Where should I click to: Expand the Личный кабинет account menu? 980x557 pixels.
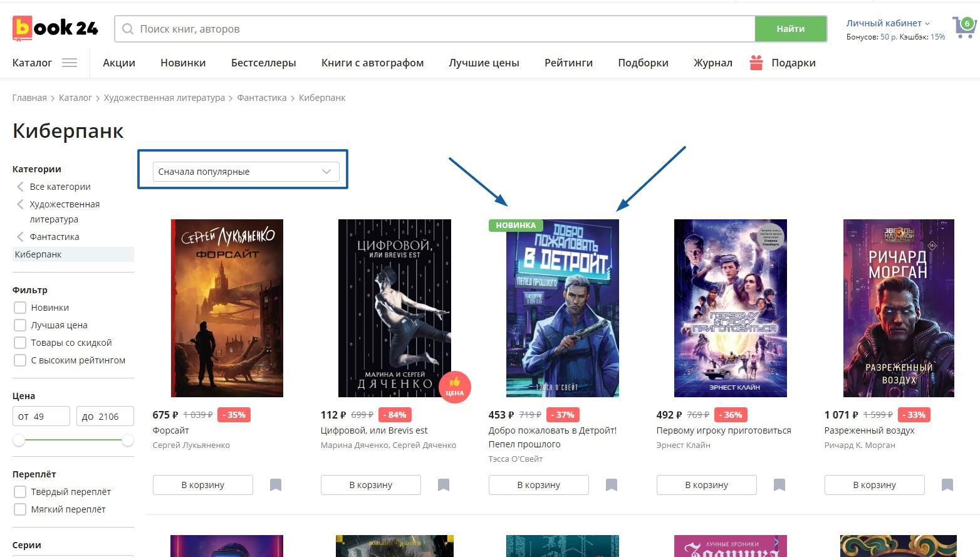point(888,23)
